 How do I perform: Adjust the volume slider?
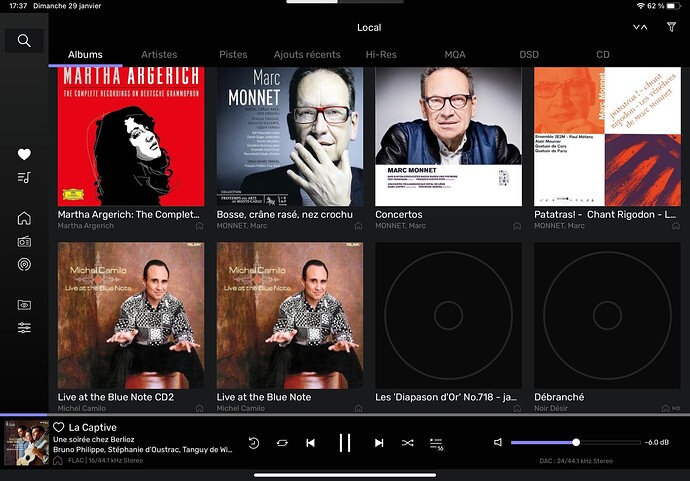[x=576, y=442]
